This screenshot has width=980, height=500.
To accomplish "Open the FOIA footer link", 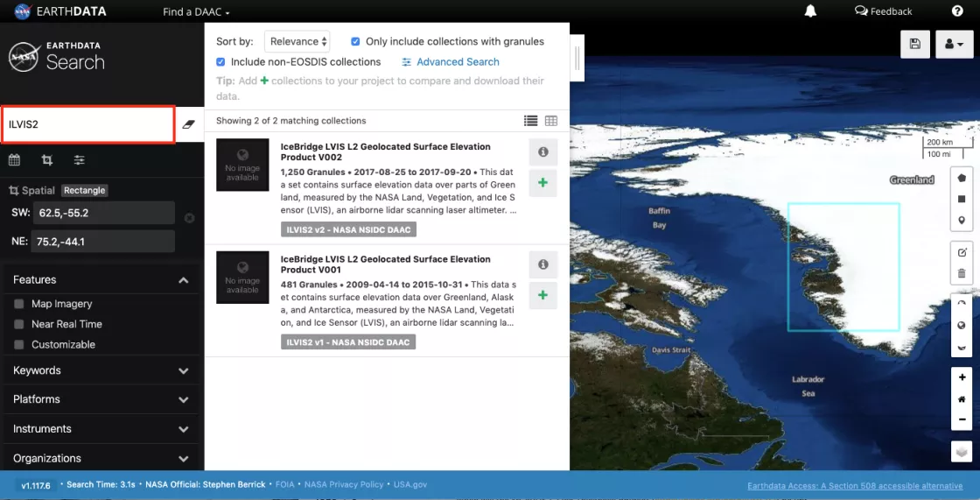I will 285,485.
